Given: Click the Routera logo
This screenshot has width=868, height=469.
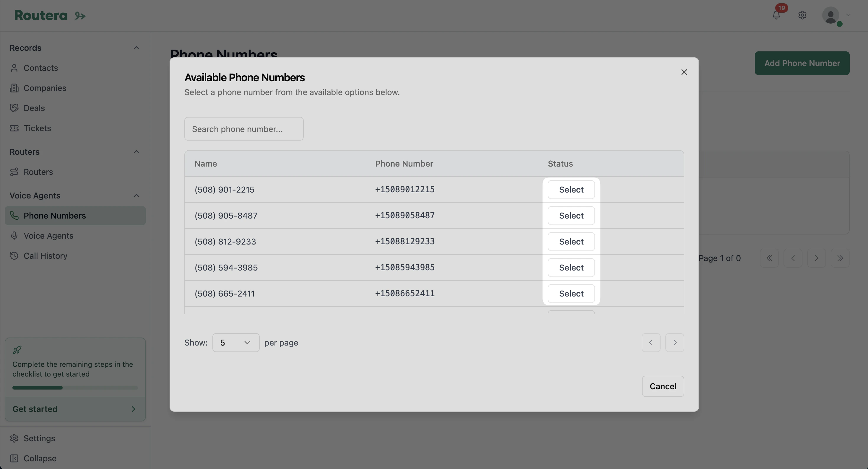Looking at the screenshot, I should tap(50, 15).
